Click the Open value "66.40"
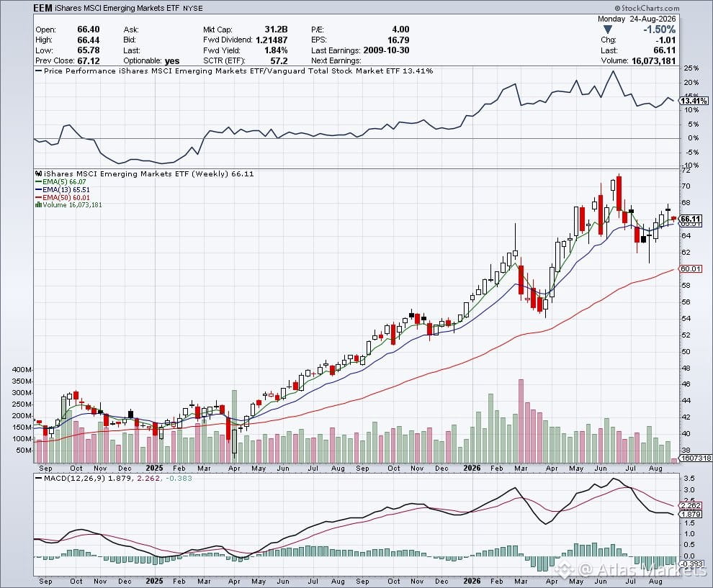This screenshot has width=713, height=588. coord(88,30)
